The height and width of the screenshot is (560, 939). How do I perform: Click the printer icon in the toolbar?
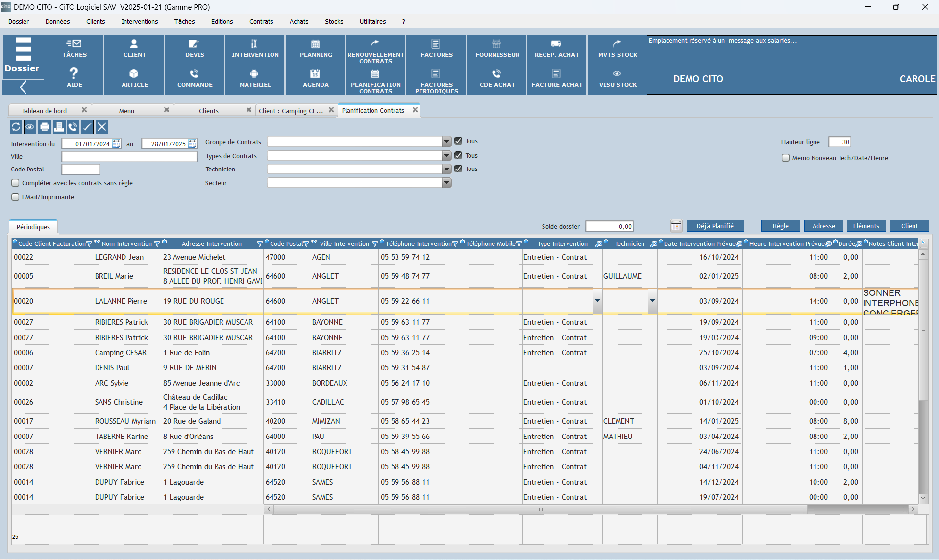45,127
